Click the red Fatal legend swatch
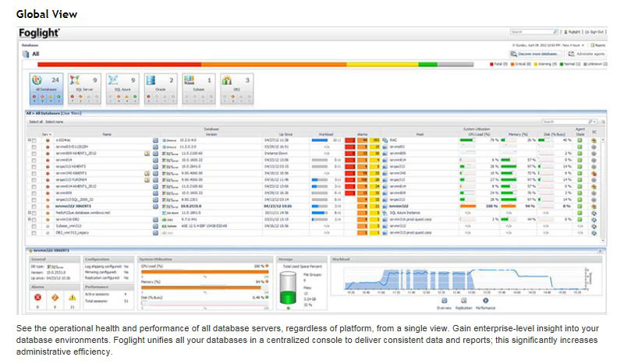Viewport: 624px width, 364px height. tap(491, 64)
